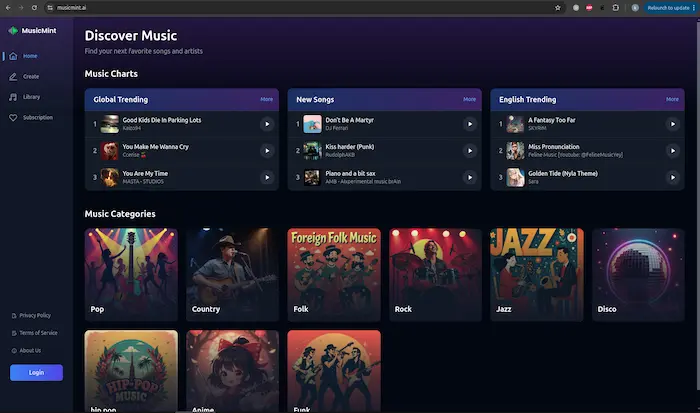Open the Create page in sidebar
The width and height of the screenshot is (700, 413).
click(x=30, y=76)
